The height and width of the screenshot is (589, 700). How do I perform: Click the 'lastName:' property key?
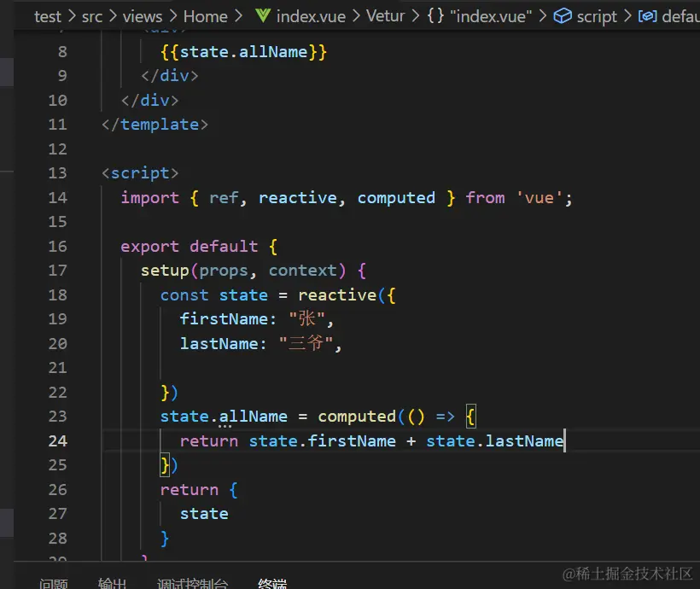coord(223,343)
